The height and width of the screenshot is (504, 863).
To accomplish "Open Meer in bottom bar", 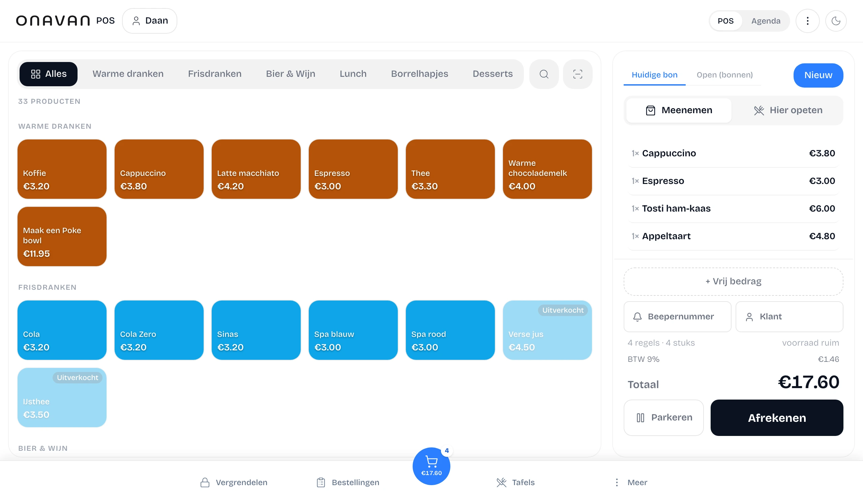I will click(630, 482).
